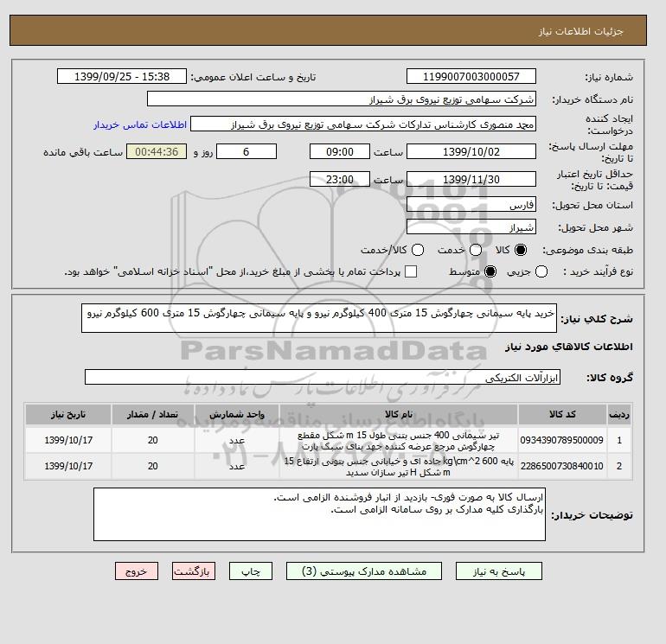Click the بازگشت back button
This screenshot has width=666, height=644.
click(193, 571)
